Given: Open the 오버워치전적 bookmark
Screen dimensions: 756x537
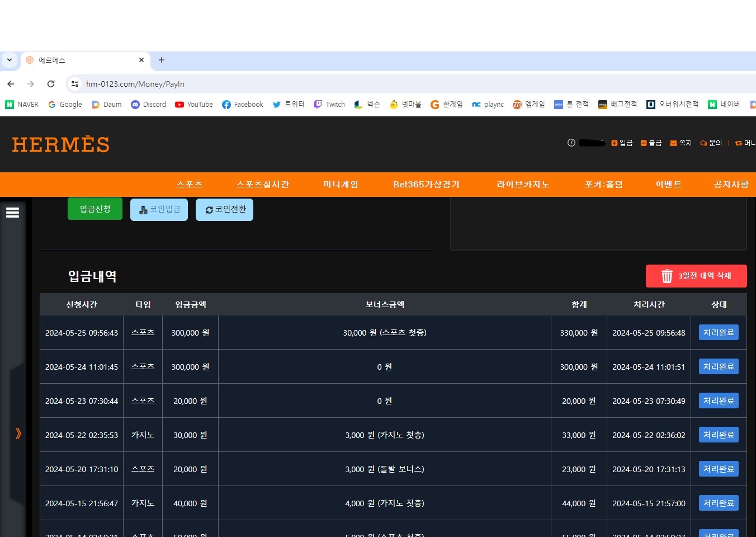Looking at the screenshot, I should coord(673,105).
